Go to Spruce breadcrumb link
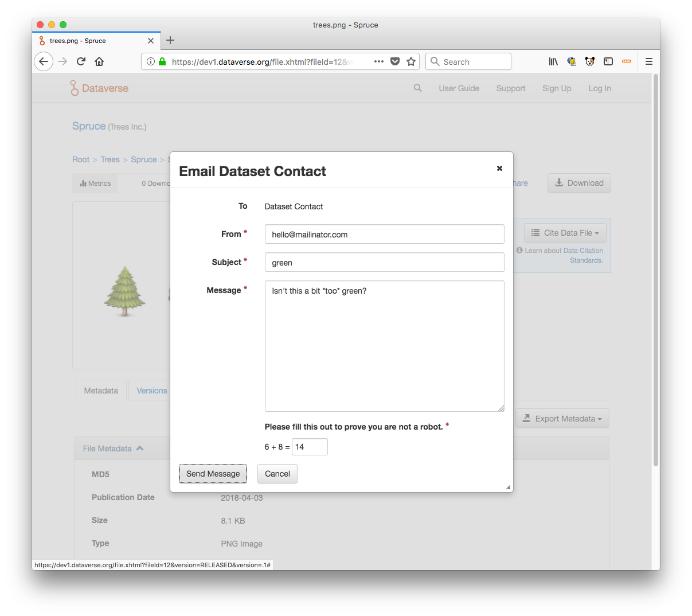The height and width of the screenshot is (616, 692). [x=143, y=159]
